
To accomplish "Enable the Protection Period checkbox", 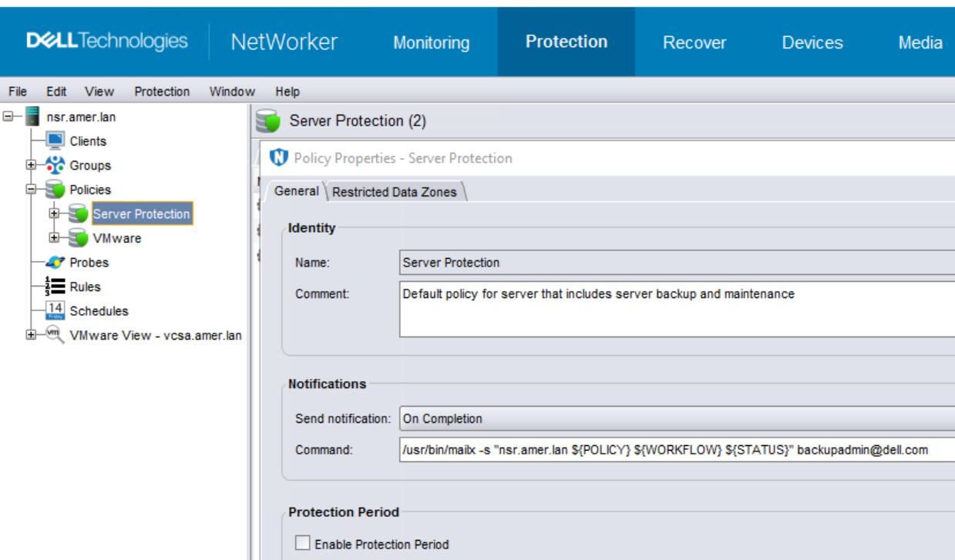I will (303, 544).
